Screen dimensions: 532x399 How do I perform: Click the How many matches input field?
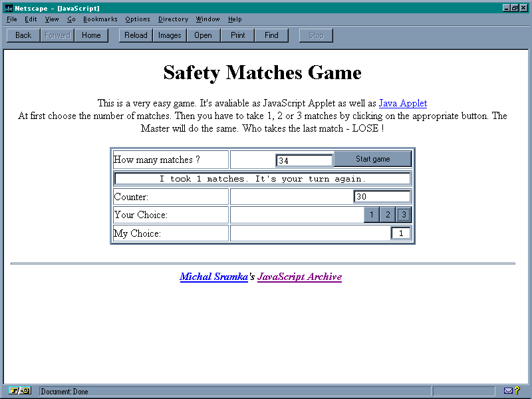point(304,160)
